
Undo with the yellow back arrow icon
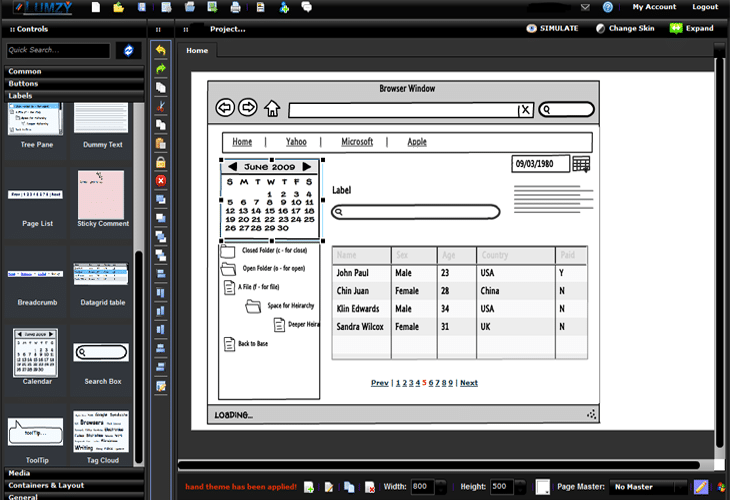(x=161, y=50)
